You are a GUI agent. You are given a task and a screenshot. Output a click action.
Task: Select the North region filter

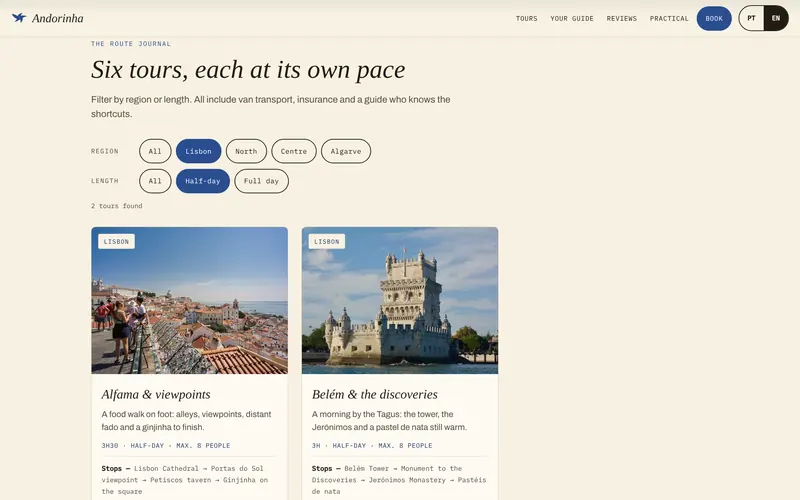pyautogui.click(x=246, y=151)
